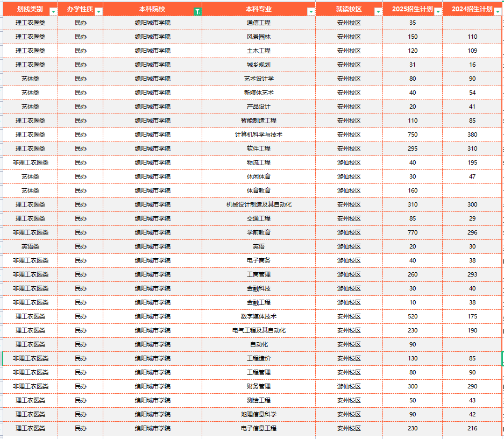Select the 英语 cell in 本科专业 column

(259, 246)
